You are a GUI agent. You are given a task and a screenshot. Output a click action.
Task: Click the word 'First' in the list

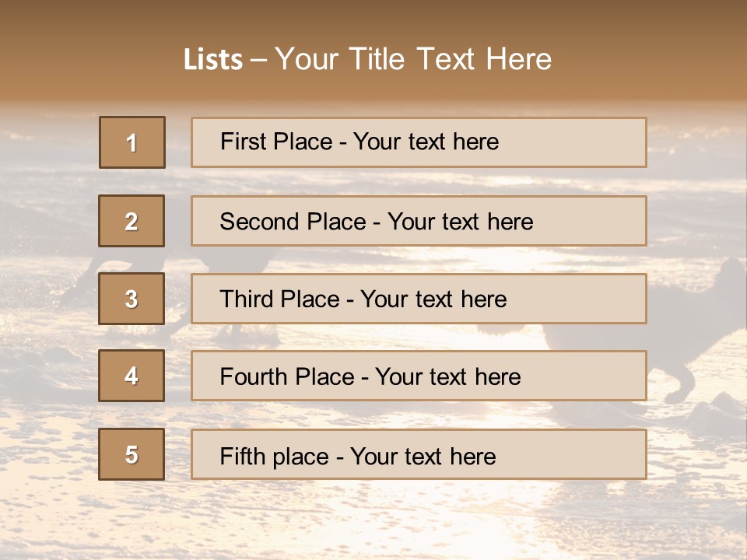click(243, 142)
